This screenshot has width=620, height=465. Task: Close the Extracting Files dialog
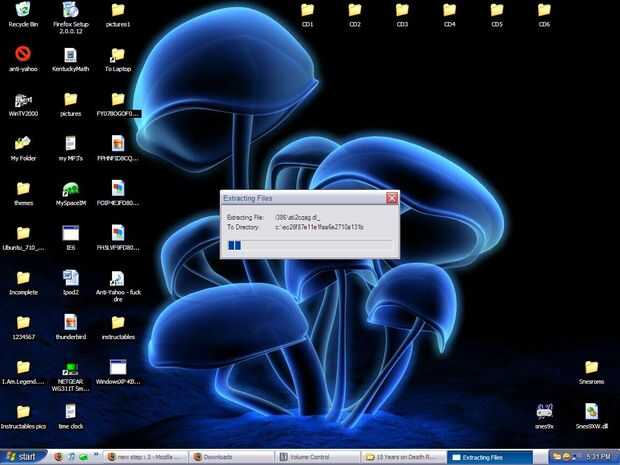(392, 198)
